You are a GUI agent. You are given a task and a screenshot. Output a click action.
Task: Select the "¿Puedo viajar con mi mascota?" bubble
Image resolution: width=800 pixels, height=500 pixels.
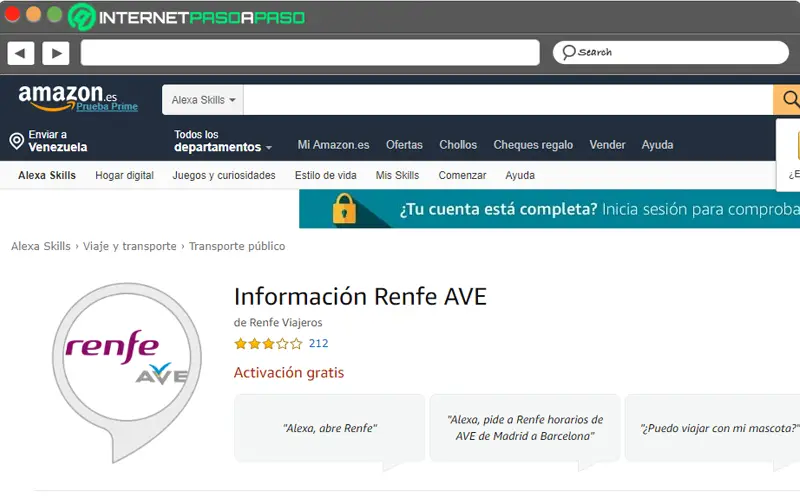pos(714,428)
